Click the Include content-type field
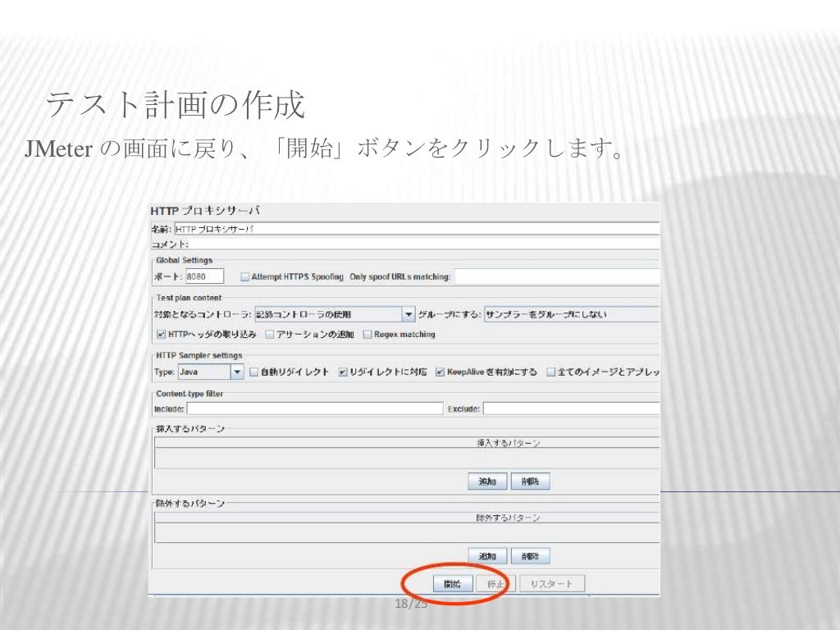This screenshot has width=840, height=630. pyautogui.click(x=315, y=409)
